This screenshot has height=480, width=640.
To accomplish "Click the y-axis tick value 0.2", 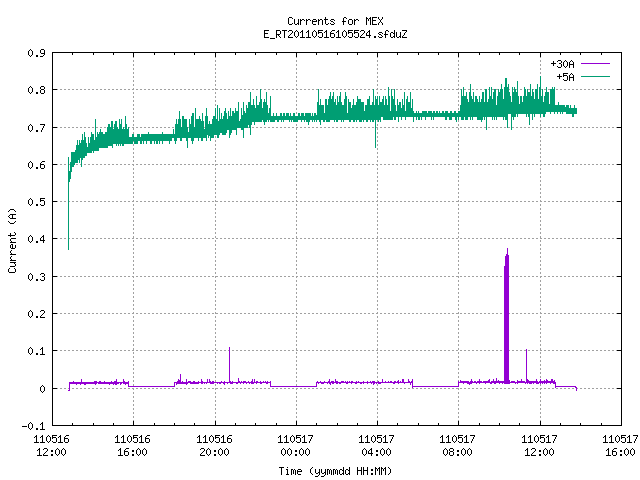I will coord(36,314).
